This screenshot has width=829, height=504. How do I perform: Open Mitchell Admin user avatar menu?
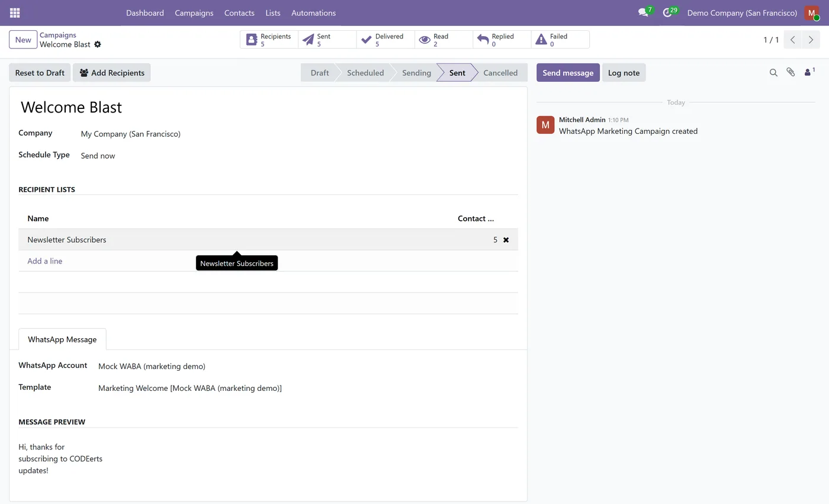(812, 12)
